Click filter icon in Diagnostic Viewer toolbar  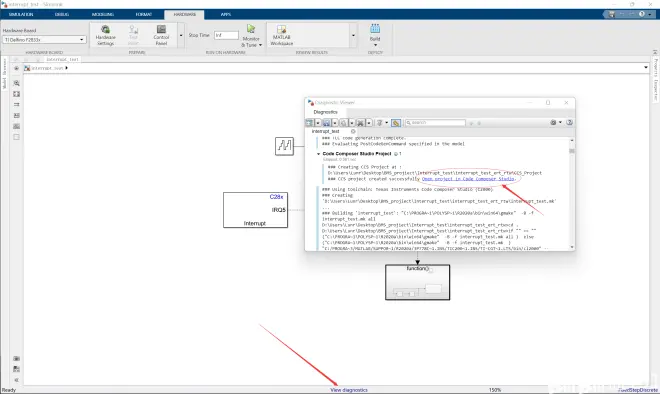(379, 122)
